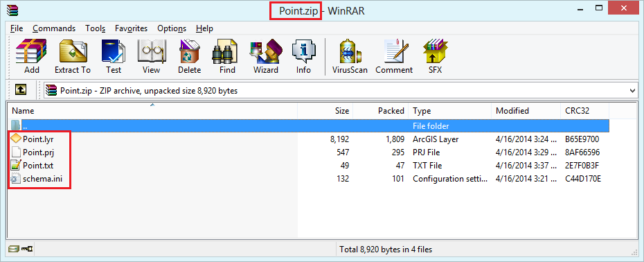Click the CRC32 value B65E9700
The width and height of the screenshot is (644, 262).
coord(582,139)
